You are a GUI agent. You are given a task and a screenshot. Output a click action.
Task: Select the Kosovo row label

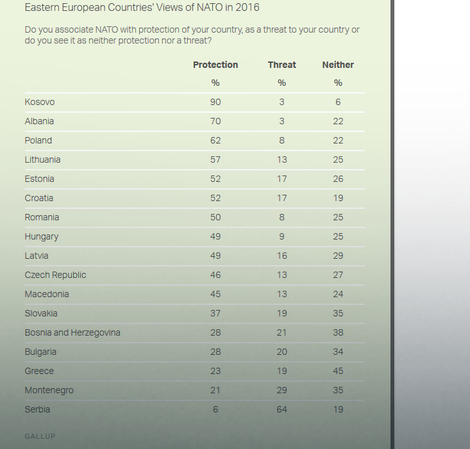[40, 102]
